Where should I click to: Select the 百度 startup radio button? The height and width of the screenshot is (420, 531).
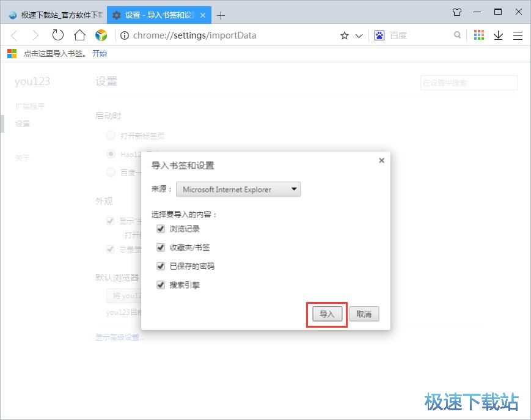(111, 172)
